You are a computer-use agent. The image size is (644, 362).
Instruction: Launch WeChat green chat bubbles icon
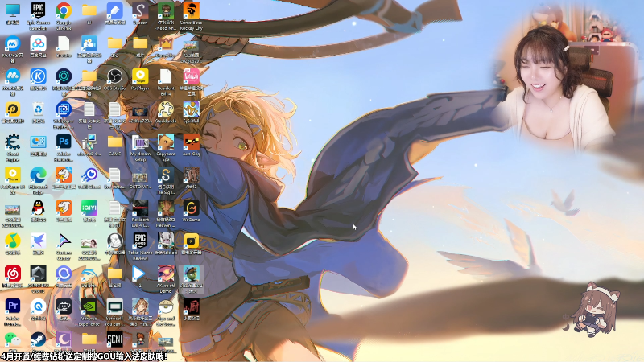coord(13,339)
